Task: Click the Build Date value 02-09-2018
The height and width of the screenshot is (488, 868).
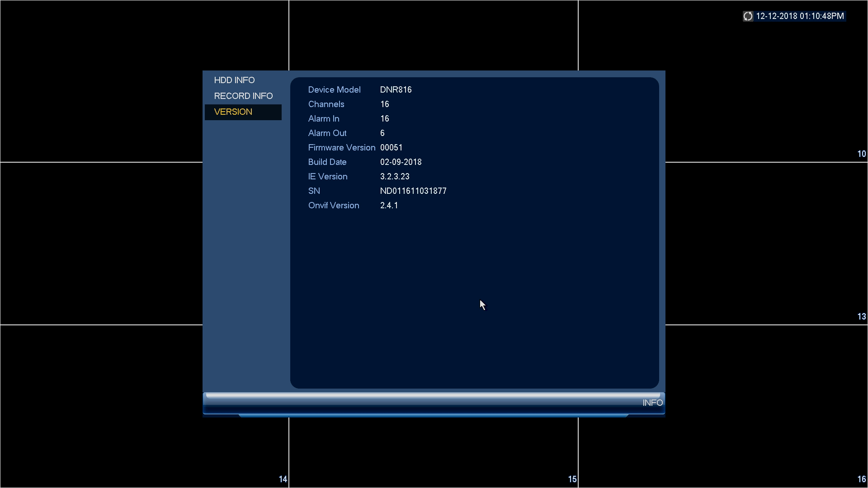Action: click(401, 162)
